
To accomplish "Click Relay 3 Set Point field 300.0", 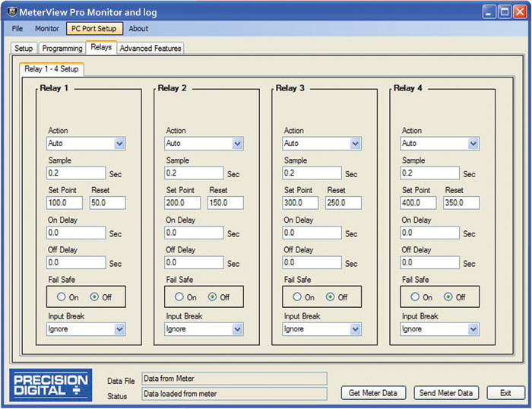I will pyautogui.click(x=300, y=203).
